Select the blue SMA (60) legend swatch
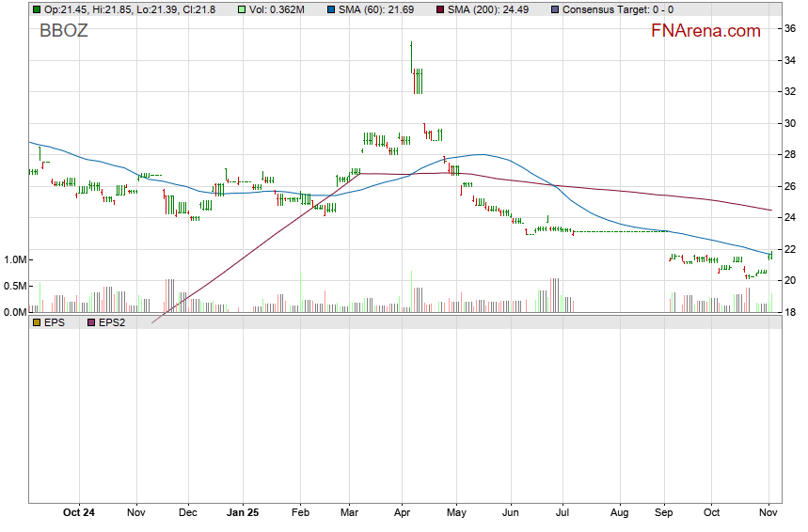Image resolution: width=808 pixels, height=532 pixels. [x=331, y=9]
